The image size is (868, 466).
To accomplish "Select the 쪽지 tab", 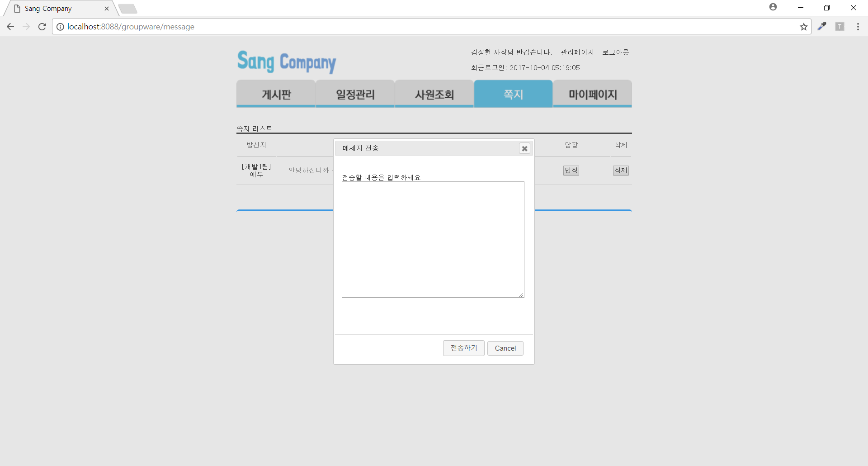I will [513, 94].
